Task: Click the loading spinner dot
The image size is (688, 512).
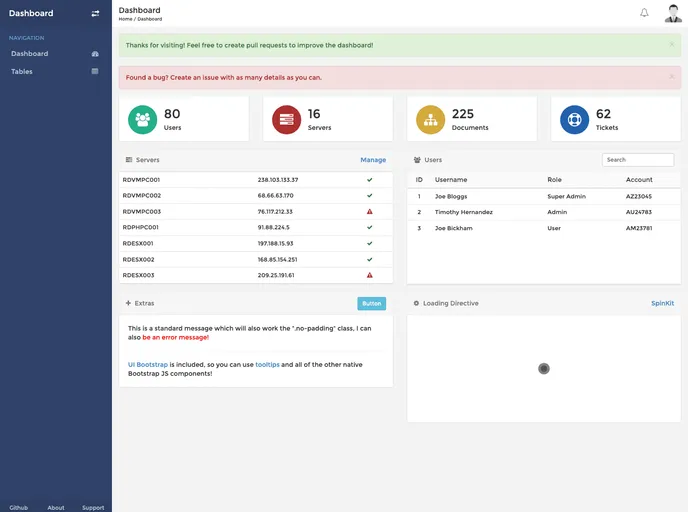Action: 544,369
